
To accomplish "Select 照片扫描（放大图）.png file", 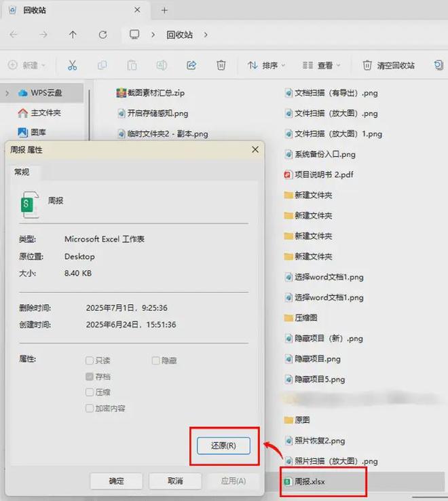I will click(331, 461).
